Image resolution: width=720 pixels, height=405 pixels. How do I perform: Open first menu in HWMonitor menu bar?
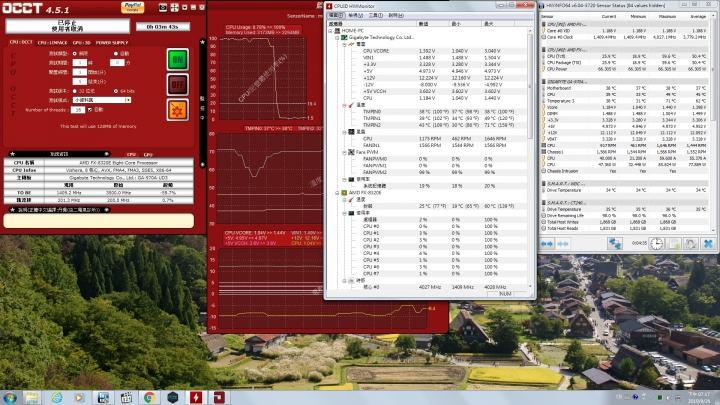pos(335,16)
